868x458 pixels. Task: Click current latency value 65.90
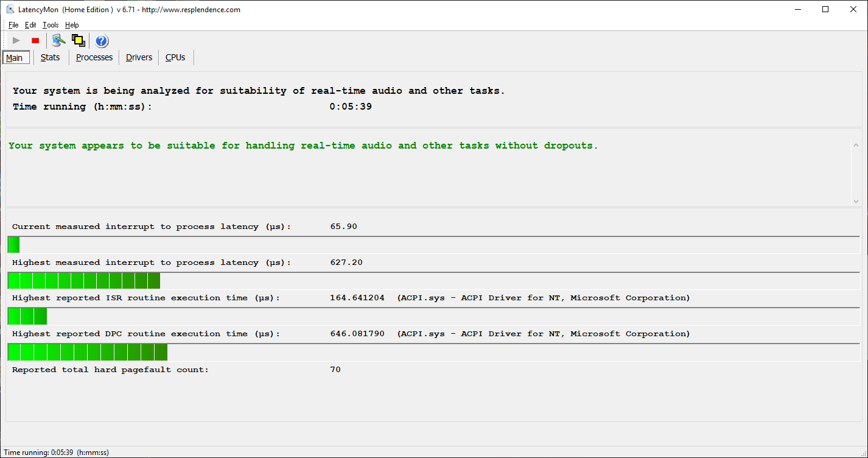tap(343, 227)
